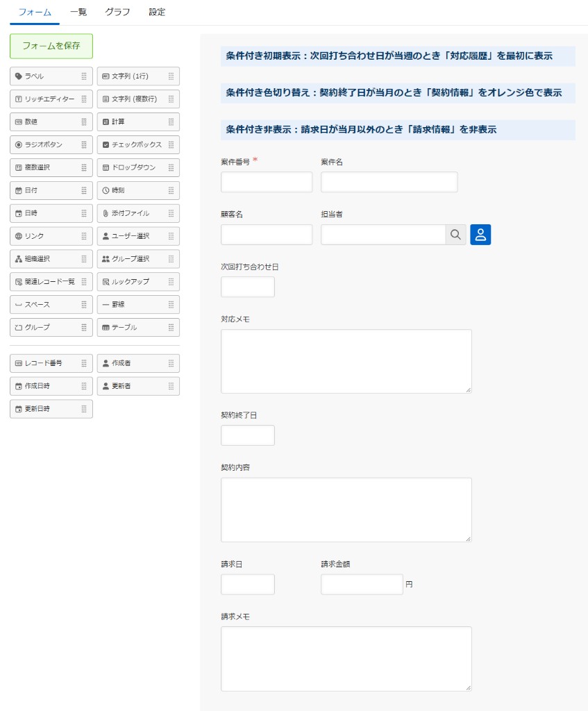Click inside the 契約内容 text area
The width and height of the screenshot is (588, 711).
point(346,510)
